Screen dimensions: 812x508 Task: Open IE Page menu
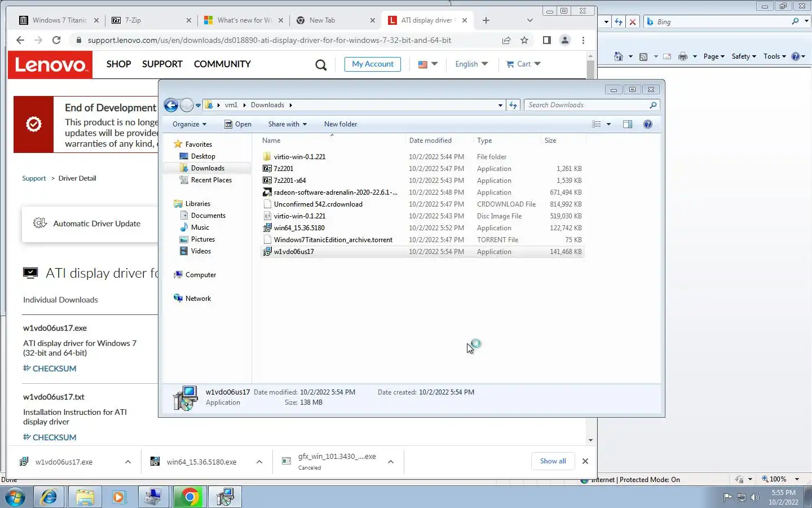[713, 56]
